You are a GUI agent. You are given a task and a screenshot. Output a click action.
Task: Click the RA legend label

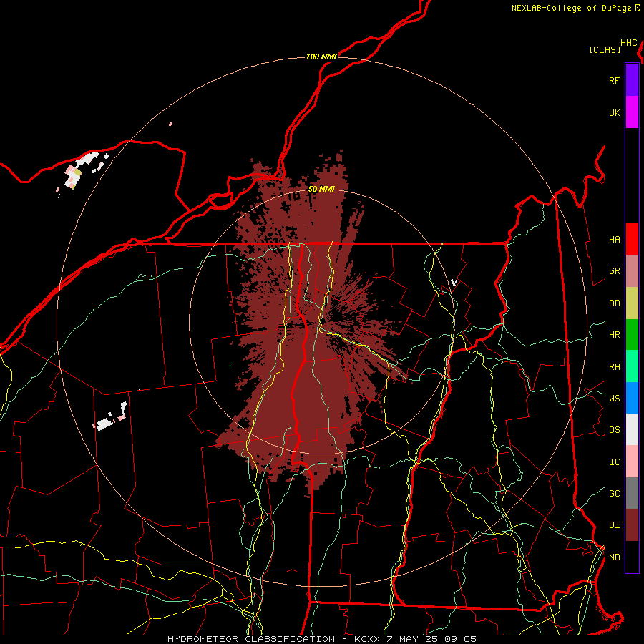point(614,366)
